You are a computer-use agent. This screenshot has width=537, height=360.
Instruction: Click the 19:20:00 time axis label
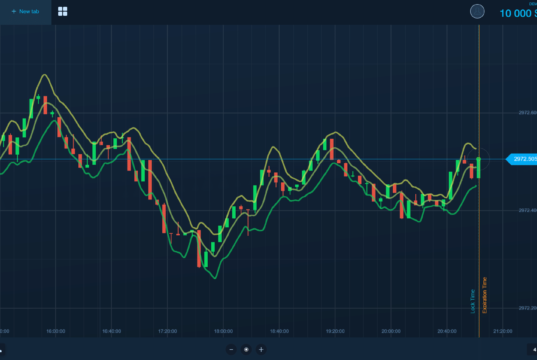[x=335, y=331]
